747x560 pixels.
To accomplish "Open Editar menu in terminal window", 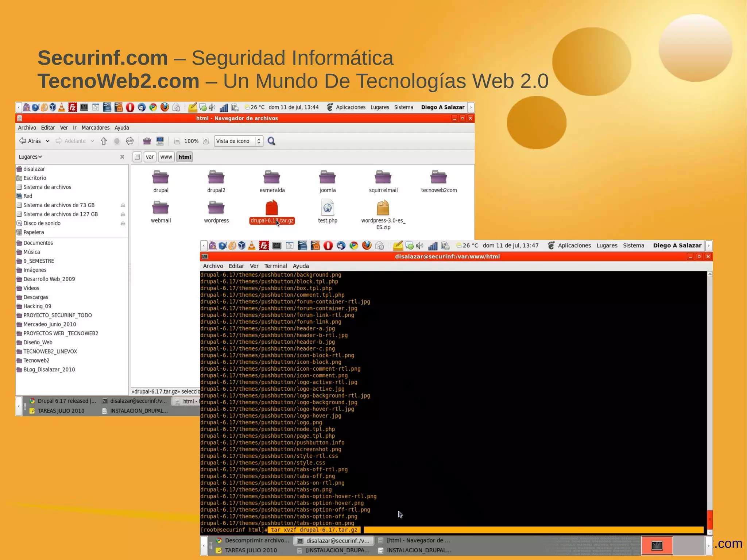I will [236, 266].
